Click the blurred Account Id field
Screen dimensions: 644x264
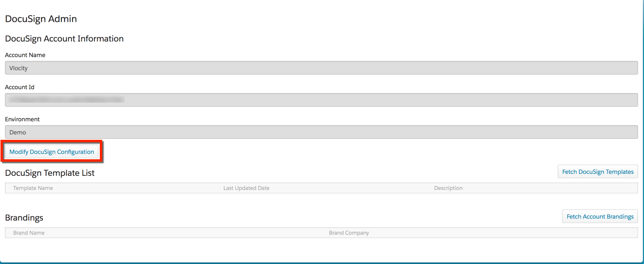pos(321,100)
